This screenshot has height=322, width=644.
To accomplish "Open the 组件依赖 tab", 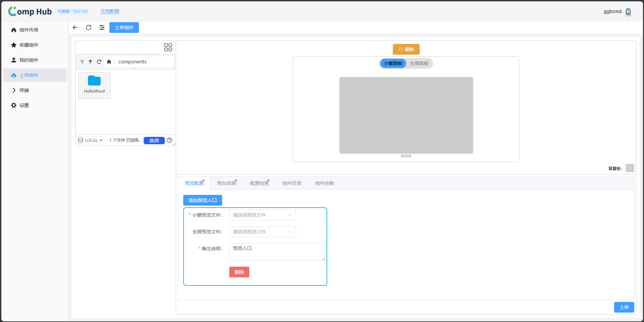I will pos(324,183).
